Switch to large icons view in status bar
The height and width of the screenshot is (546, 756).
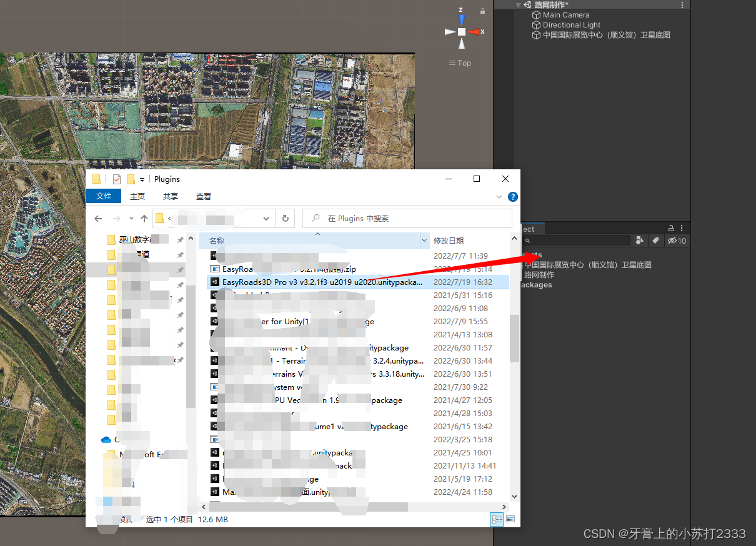coord(510,519)
